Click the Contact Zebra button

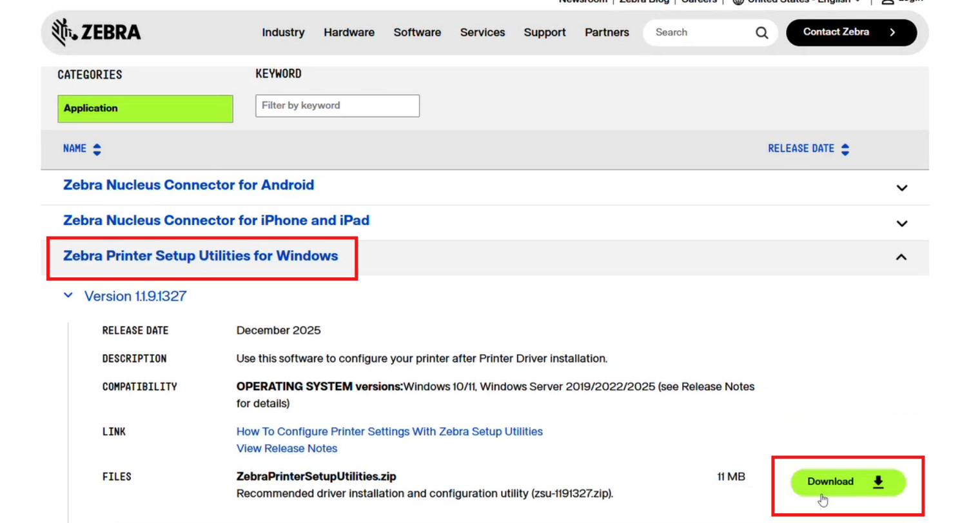click(851, 32)
